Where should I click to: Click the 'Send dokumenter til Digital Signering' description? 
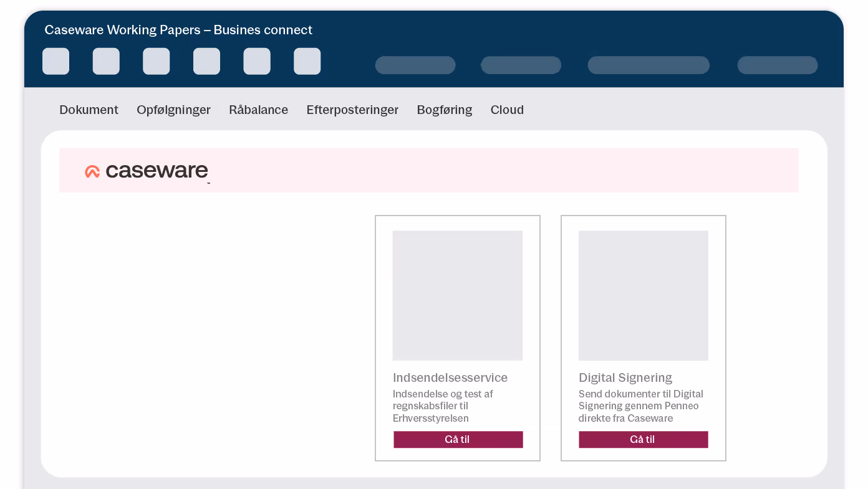pos(640,406)
